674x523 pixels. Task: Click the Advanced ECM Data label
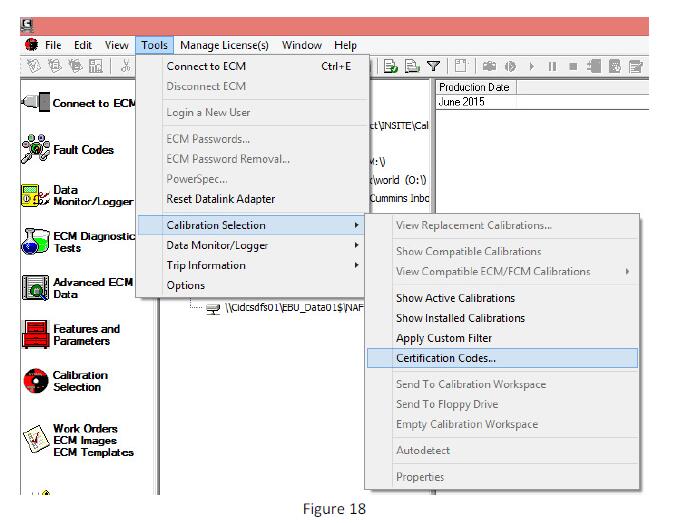point(93,288)
